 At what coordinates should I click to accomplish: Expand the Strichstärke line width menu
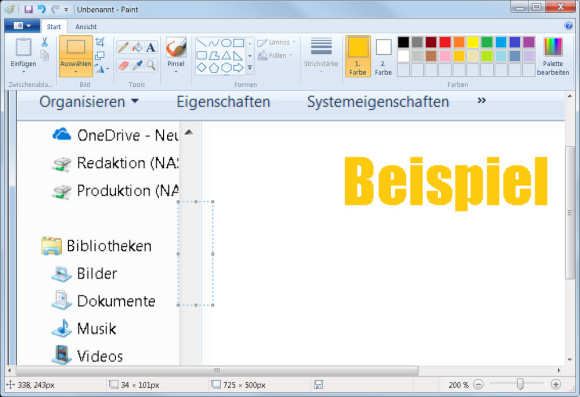pyautogui.click(x=321, y=55)
